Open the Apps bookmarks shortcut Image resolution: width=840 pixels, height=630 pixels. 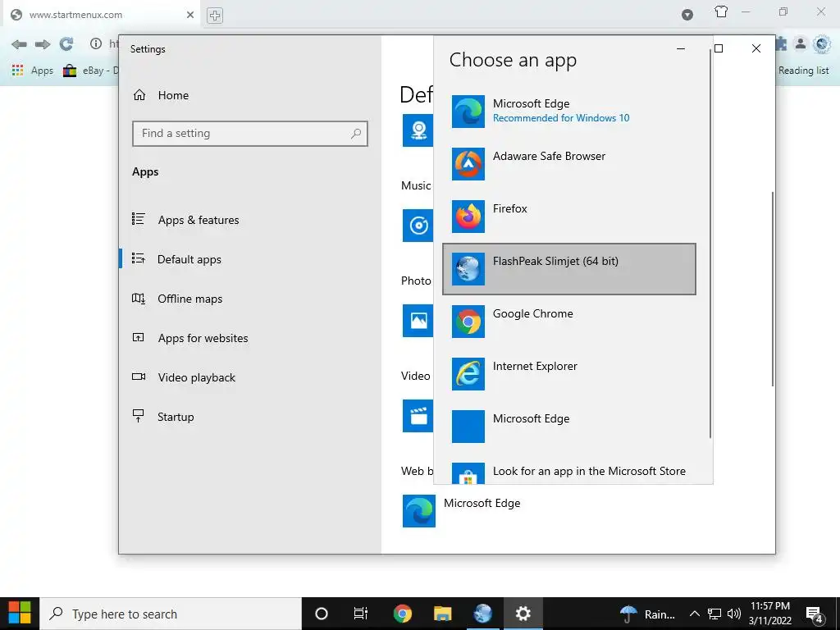click(33, 71)
